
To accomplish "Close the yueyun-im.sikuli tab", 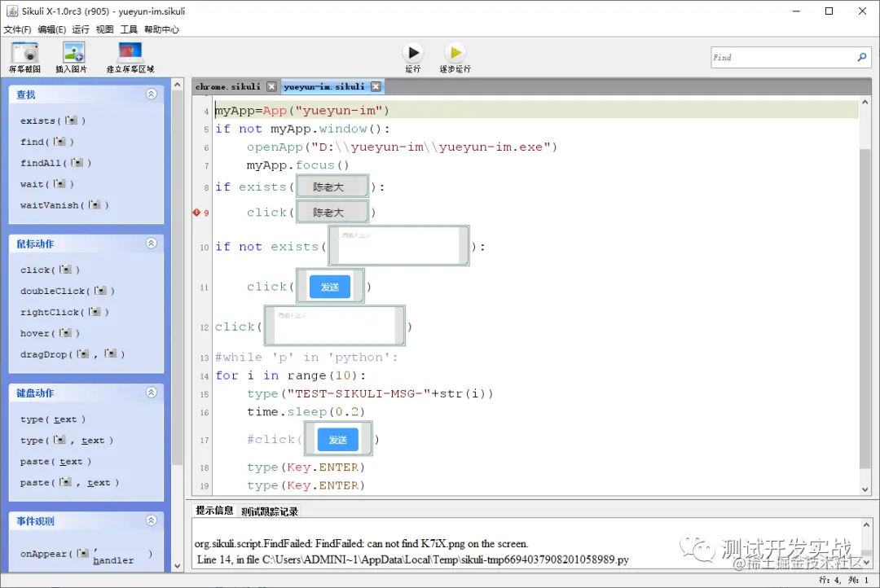I will click(x=376, y=86).
